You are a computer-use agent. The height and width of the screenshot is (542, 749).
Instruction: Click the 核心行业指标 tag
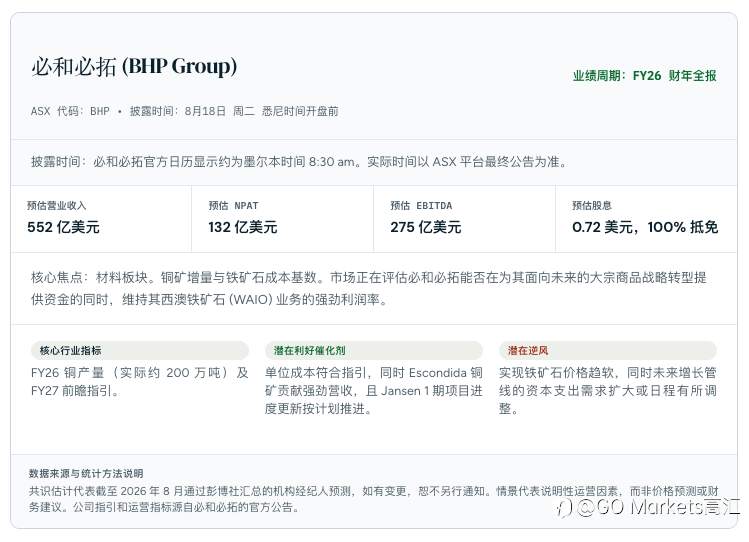(x=139, y=351)
